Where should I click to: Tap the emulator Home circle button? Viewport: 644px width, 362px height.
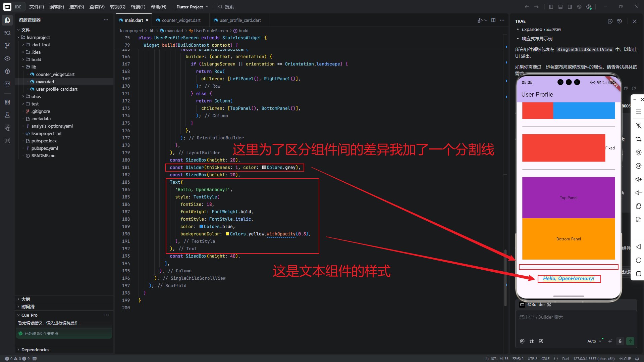tap(639, 260)
